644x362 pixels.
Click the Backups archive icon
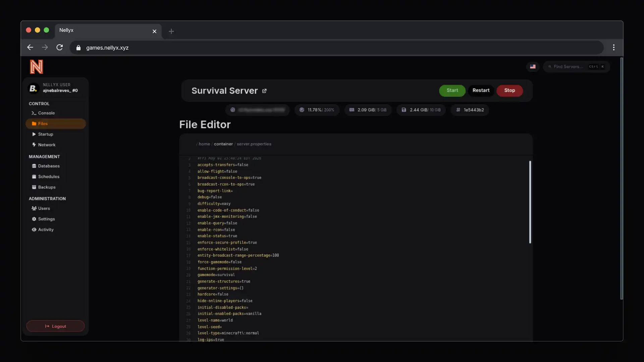click(x=34, y=187)
